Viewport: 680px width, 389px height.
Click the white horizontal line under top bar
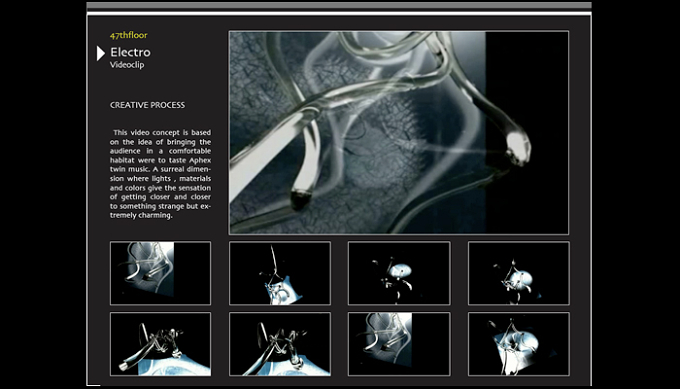click(x=339, y=14)
